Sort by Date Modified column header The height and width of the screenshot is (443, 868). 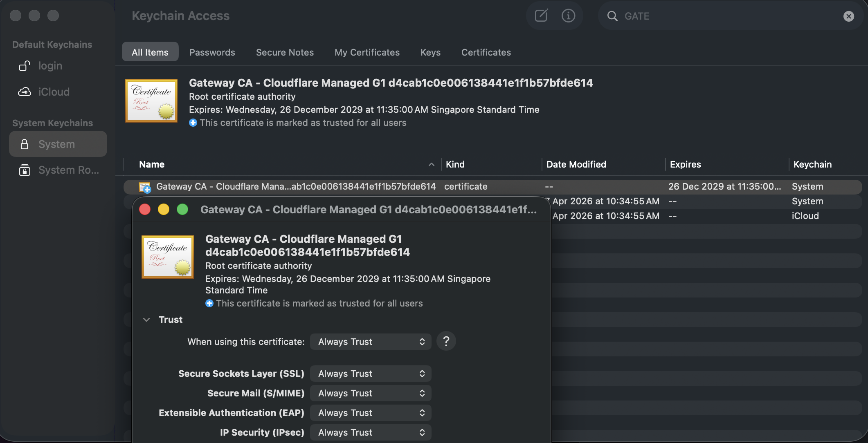tap(576, 164)
